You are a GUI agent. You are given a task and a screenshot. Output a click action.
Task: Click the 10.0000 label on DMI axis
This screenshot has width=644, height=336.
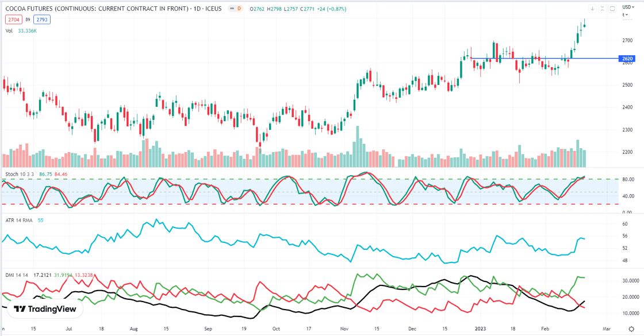[x=631, y=314]
